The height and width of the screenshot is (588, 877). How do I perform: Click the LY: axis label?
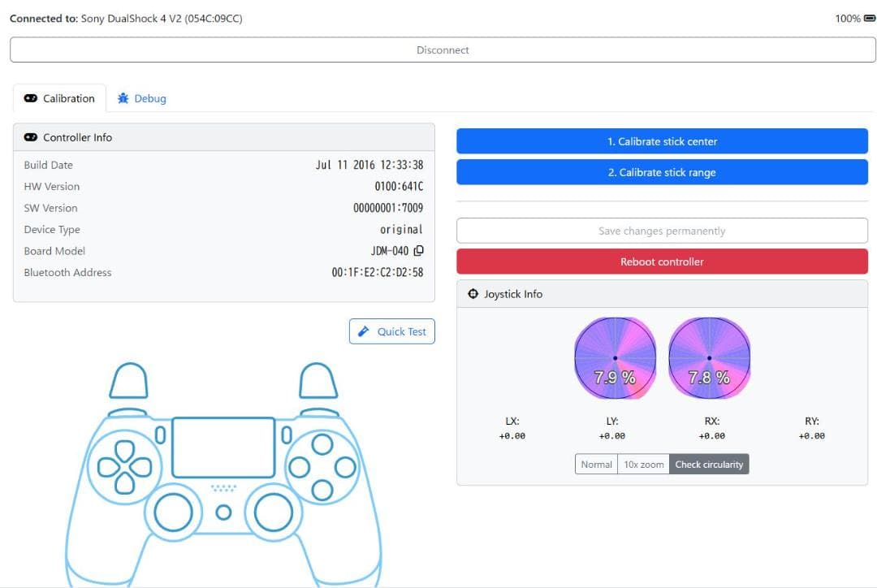[x=612, y=422]
